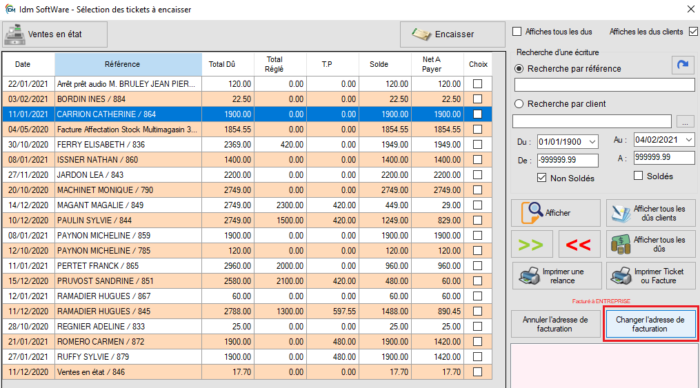Click the reference search input field

pos(604,85)
